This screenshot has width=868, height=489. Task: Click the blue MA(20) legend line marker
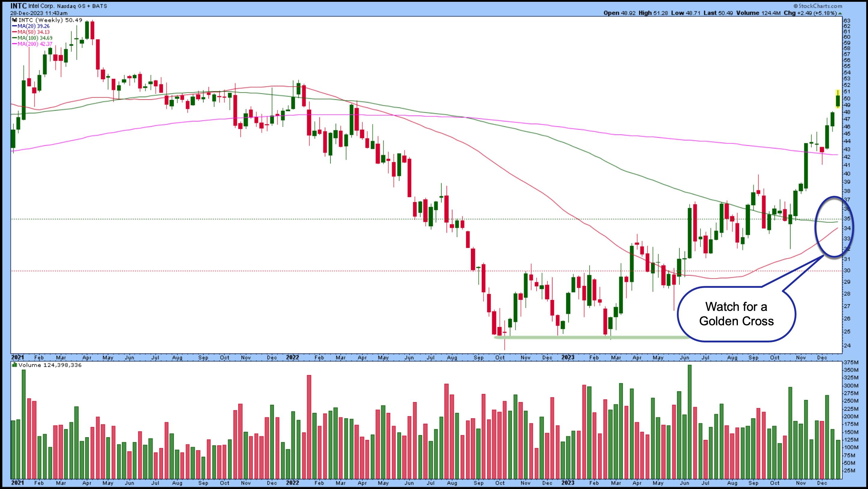(14, 26)
